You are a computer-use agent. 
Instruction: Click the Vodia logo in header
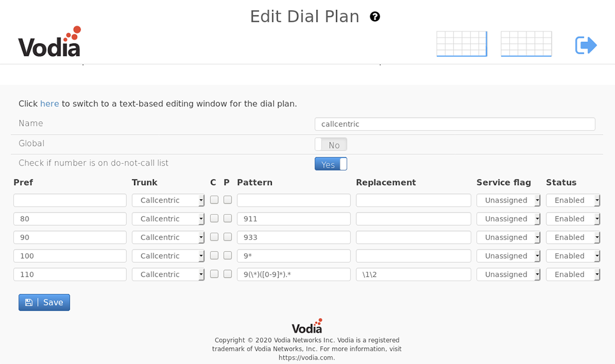tap(49, 41)
